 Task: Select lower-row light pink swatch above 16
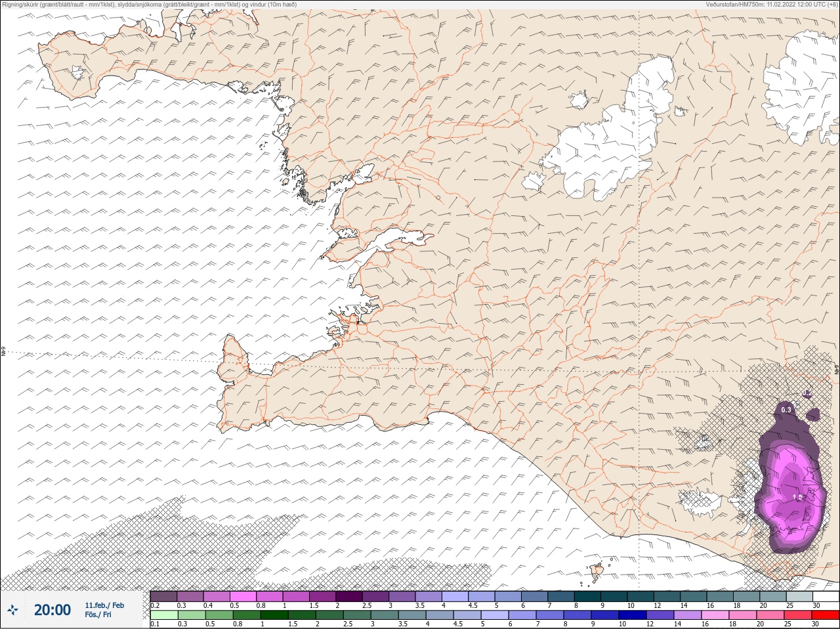click(x=715, y=615)
